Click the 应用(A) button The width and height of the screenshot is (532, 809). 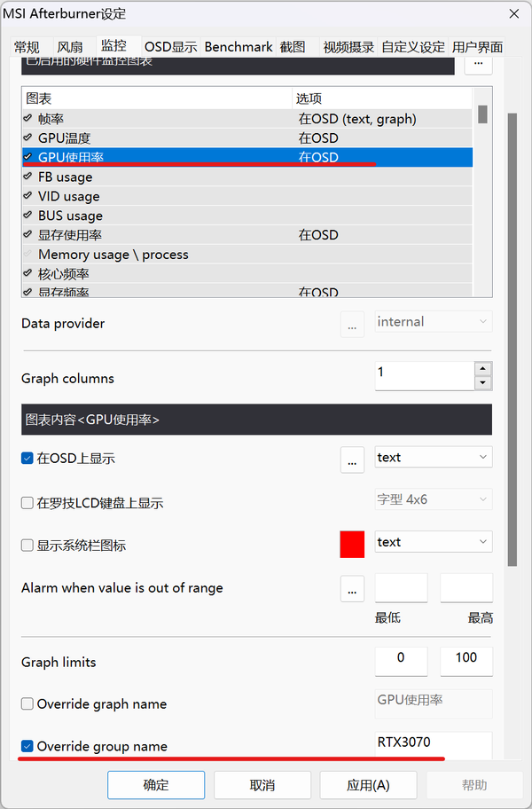(x=368, y=785)
